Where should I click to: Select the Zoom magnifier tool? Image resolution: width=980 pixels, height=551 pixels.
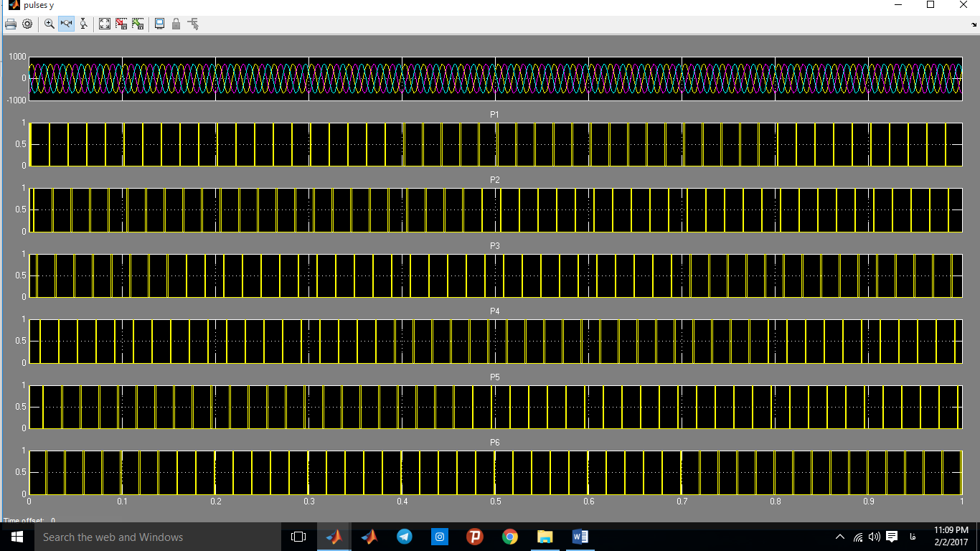click(x=50, y=24)
